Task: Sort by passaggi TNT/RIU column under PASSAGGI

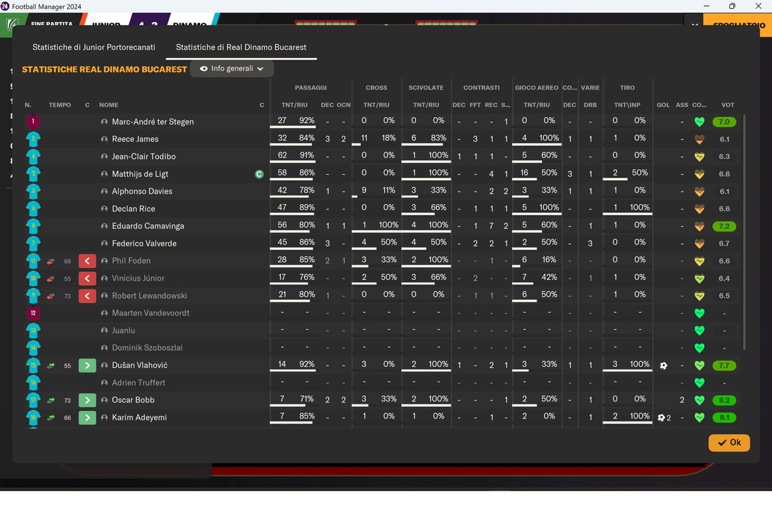Action: pyautogui.click(x=295, y=105)
